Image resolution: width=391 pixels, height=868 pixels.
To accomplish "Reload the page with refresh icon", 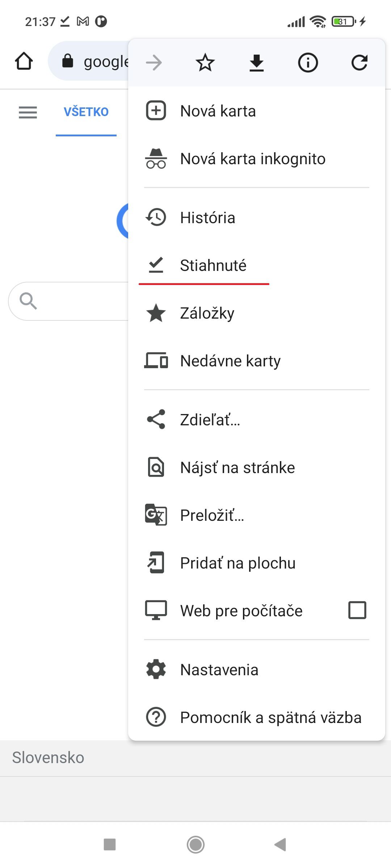I will 360,63.
